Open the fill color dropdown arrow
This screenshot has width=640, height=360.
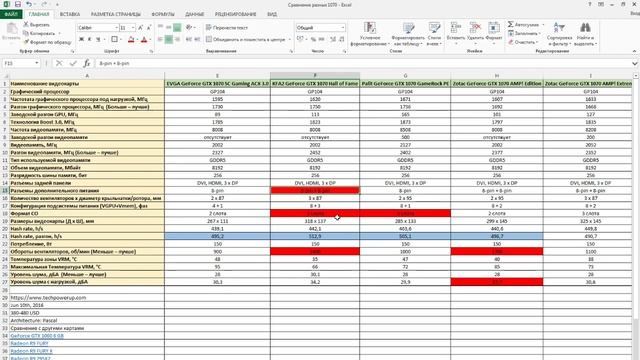pyautogui.click(x=137, y=40)
